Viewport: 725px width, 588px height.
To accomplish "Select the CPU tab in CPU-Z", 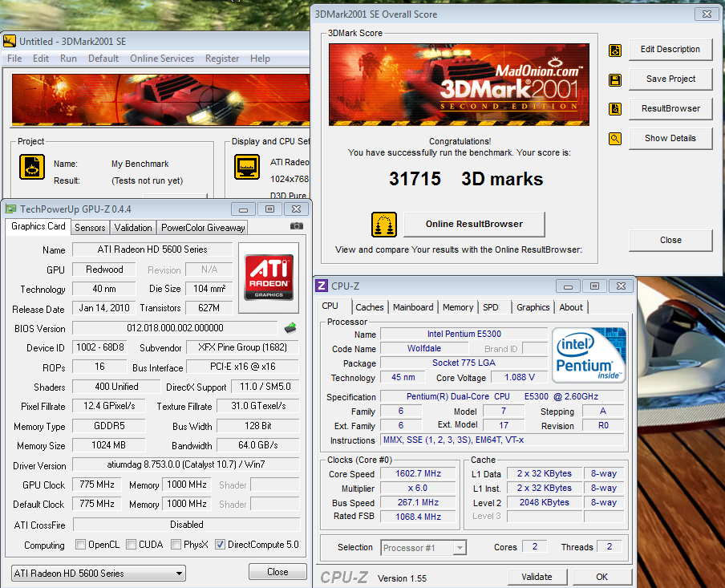I will tap(330, 306).
